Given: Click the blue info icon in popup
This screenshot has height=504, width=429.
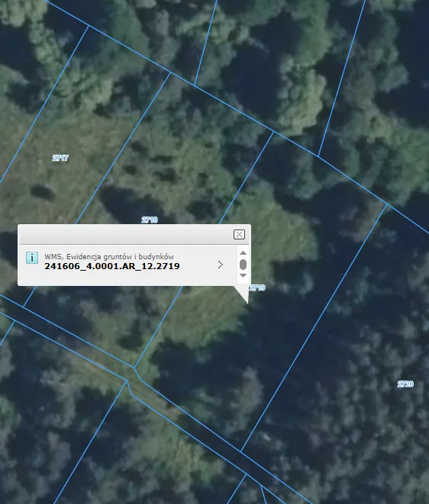Looking at the screenshot, I should (32, 258).
